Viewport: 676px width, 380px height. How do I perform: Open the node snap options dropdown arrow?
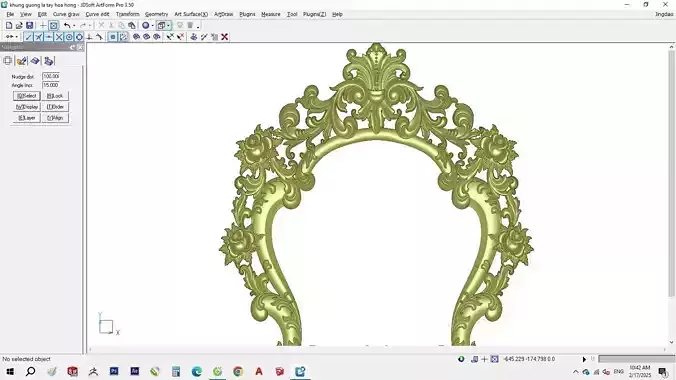(x=16, y=37)
